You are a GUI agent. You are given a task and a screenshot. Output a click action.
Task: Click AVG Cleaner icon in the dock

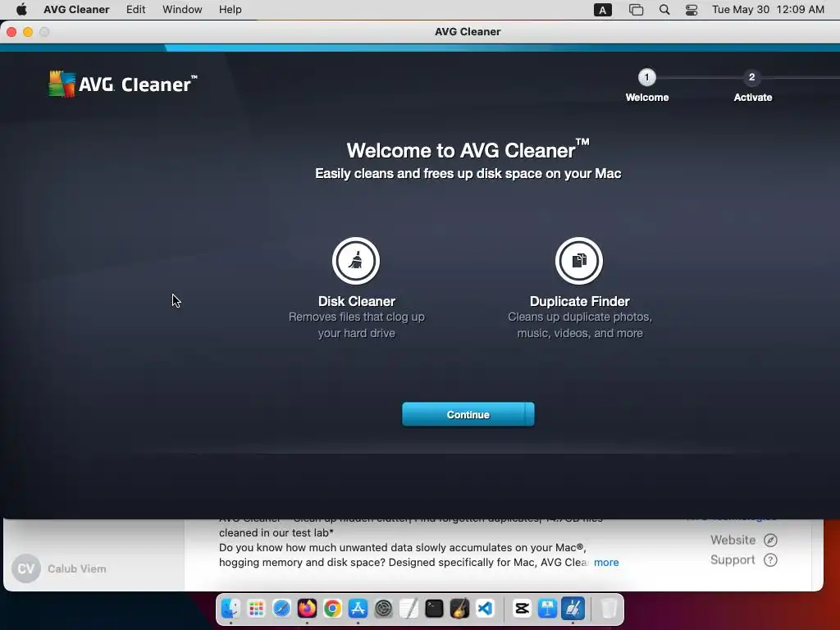573,609
